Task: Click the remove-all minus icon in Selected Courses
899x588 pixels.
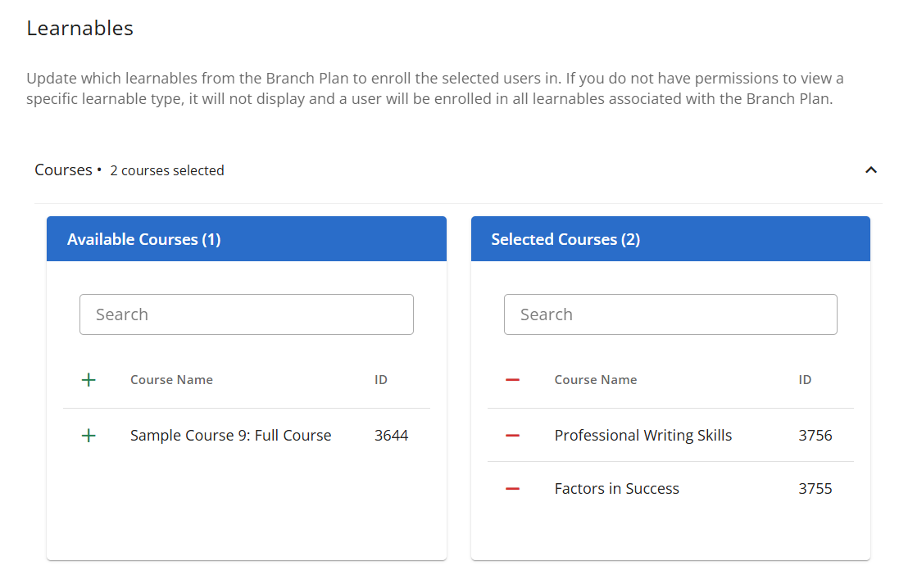Action: 513,380
